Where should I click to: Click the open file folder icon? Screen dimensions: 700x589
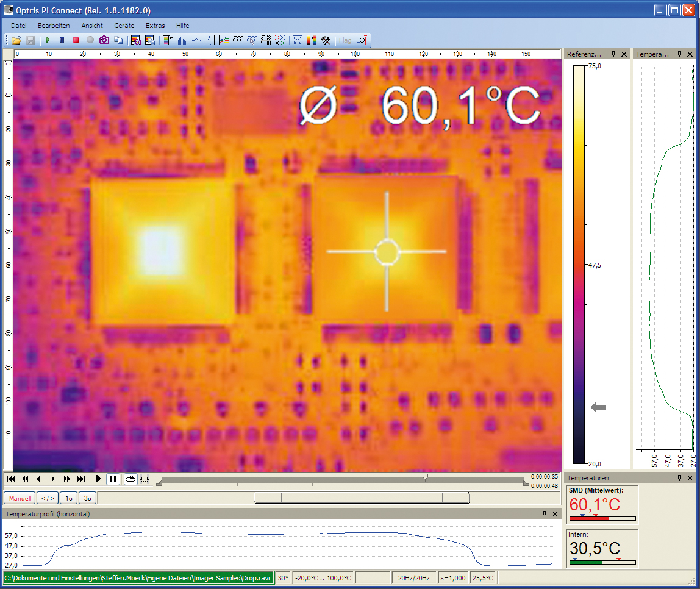16,40
